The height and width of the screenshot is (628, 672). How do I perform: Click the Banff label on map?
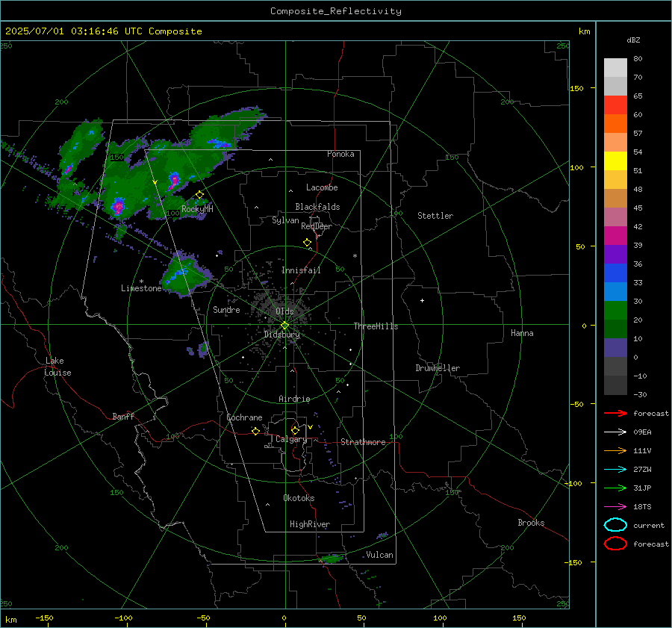123,416
